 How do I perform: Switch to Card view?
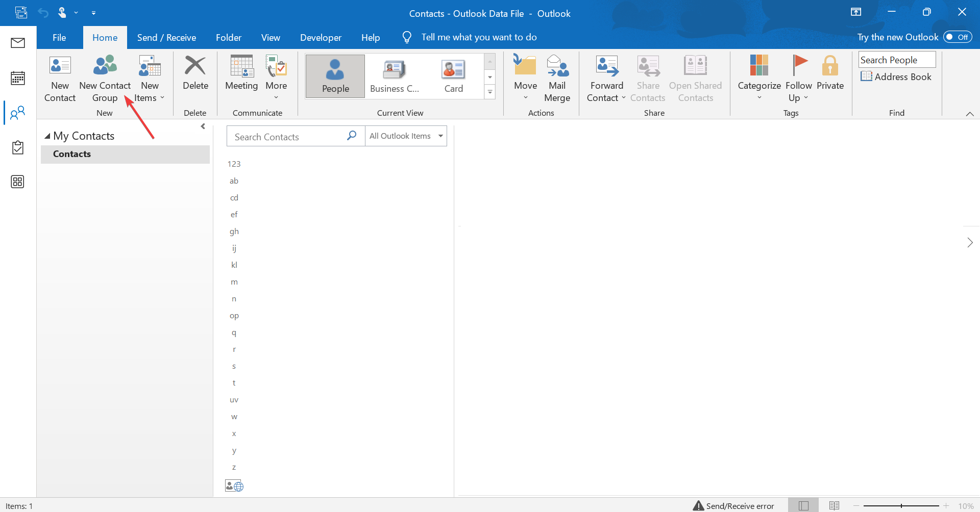[x=453, y=76]
